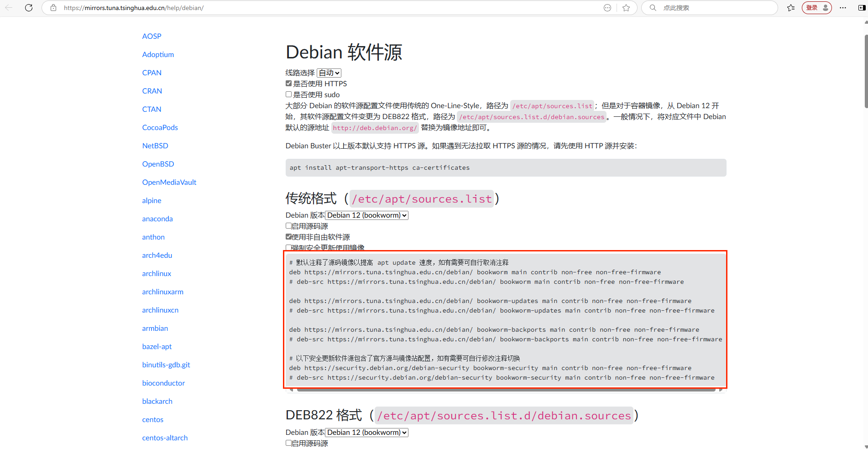Enable the 是否使用 sudo checkbox

pyautogui.click(x=288, y=94)
